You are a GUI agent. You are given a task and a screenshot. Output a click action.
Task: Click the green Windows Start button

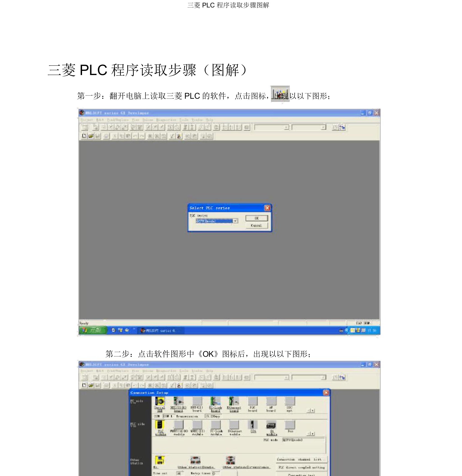(93, 330)
